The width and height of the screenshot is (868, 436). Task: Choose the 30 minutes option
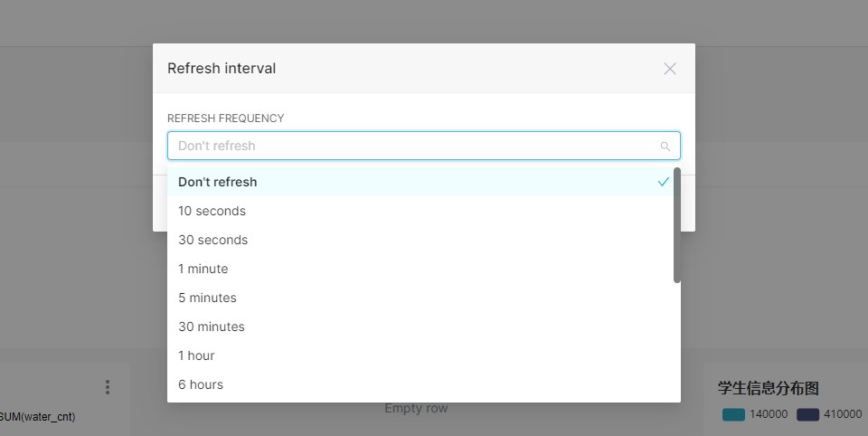click(212, 327)
